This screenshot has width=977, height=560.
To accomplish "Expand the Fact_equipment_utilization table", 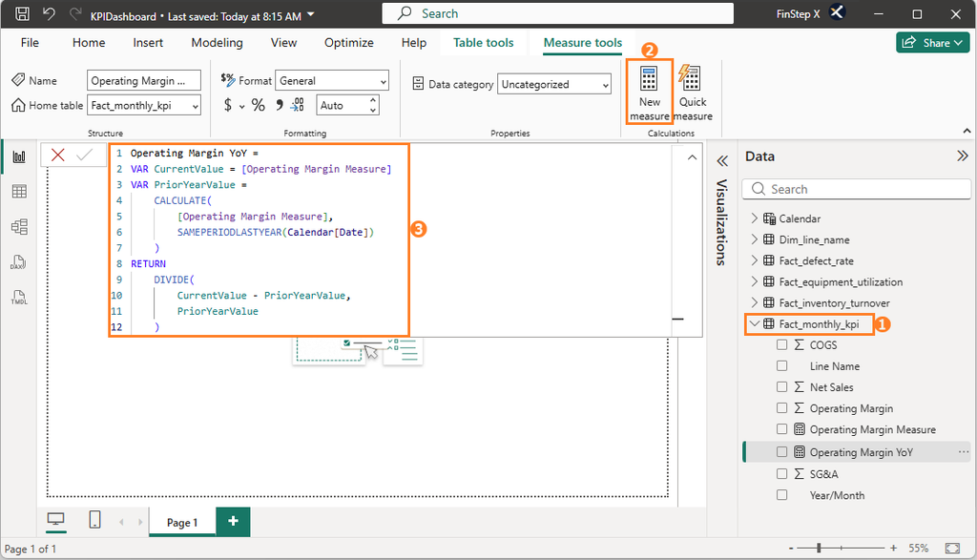I will (x=755, y=281).
